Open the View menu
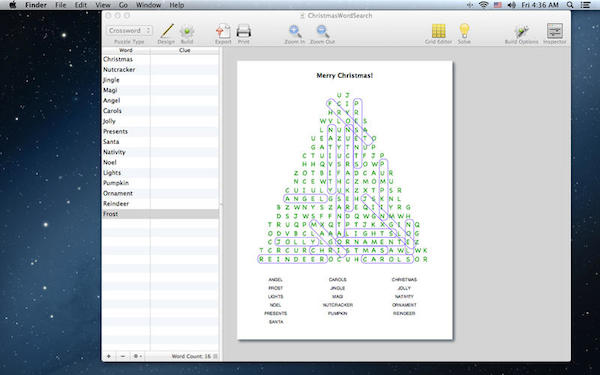Viewport: 600px width, 375px height. pyautogui.click(x=103, y=5)
